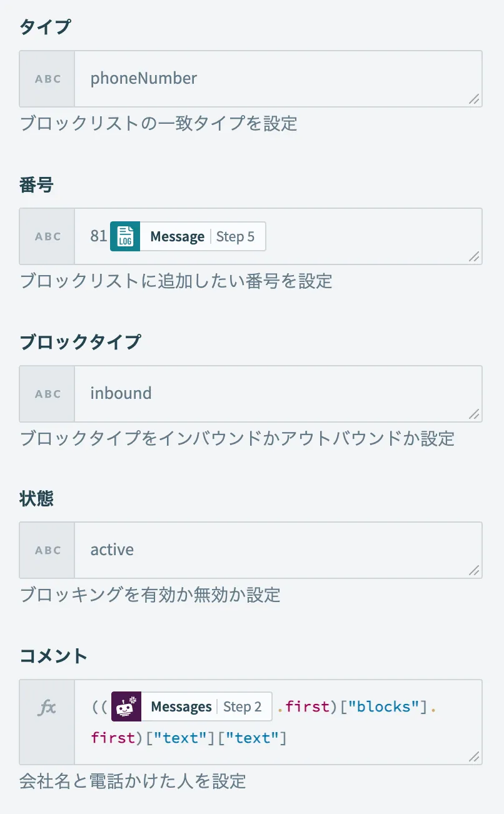Grab the resize handle of ブロックタイプ field
Screen dimensions: 504x814
475,414
